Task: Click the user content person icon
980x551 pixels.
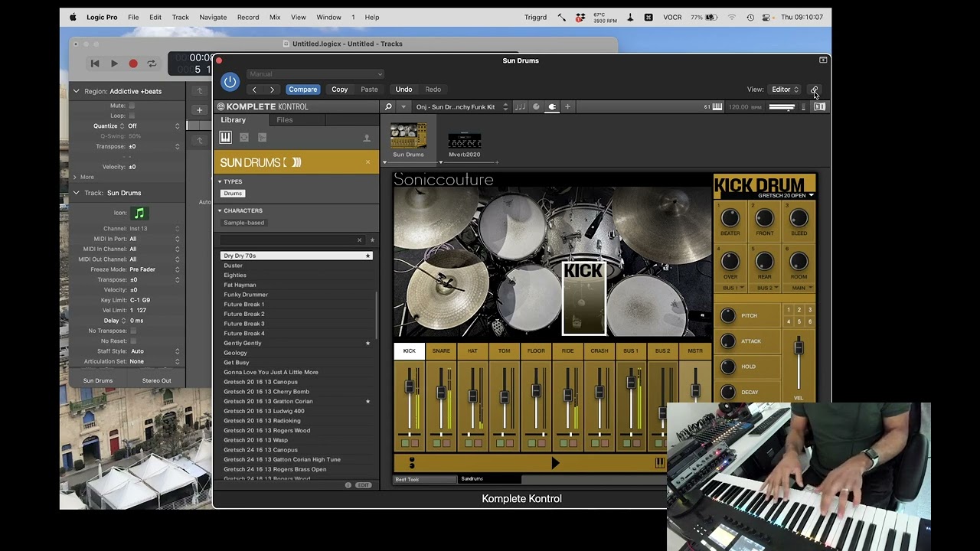Action: tap(366, 138)
